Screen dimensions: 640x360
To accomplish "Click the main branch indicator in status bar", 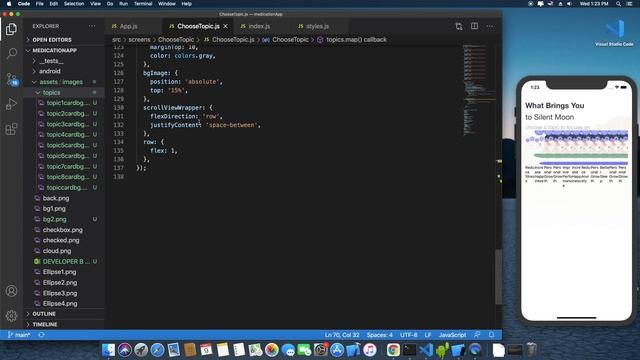I will coord(19,335).
